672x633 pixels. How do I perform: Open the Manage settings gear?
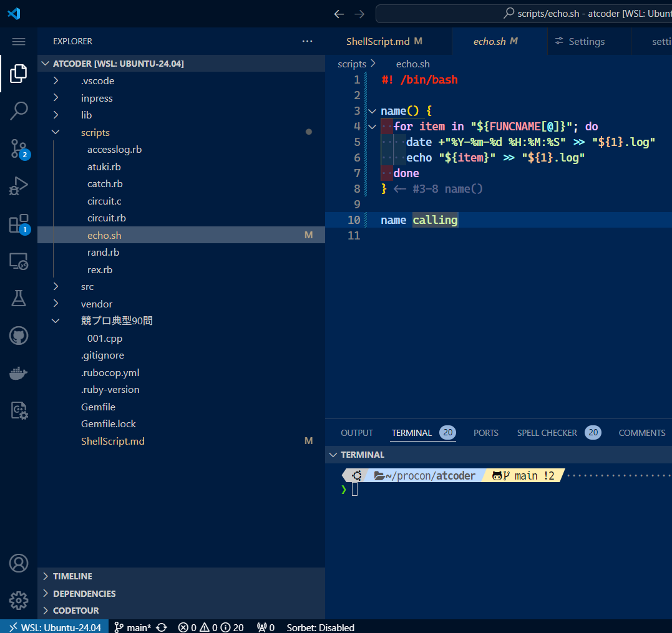[x=18, y=600]
